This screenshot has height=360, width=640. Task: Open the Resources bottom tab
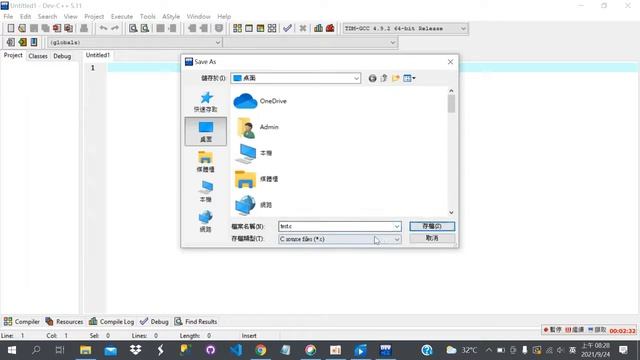tap(64, 322)
